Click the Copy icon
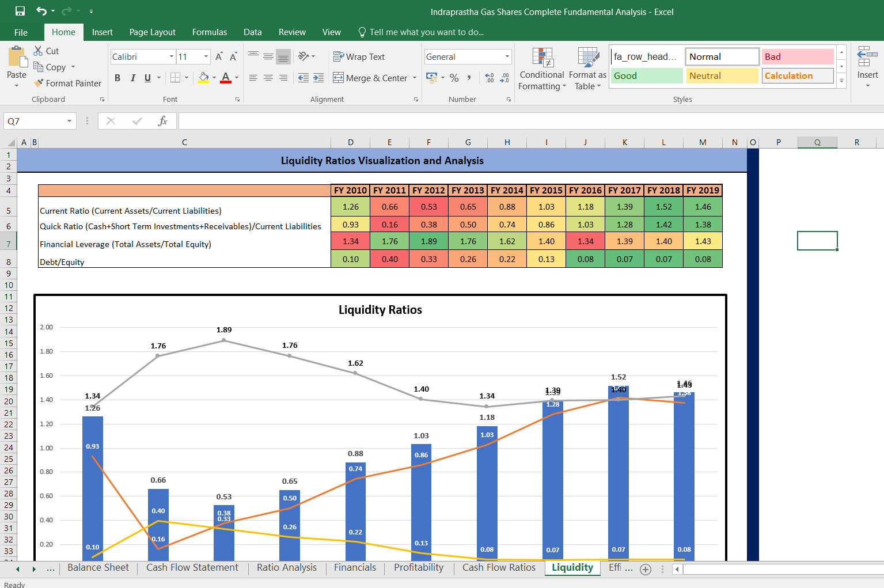884x588 pixels. pyautogui.click(x=39, y=67)
